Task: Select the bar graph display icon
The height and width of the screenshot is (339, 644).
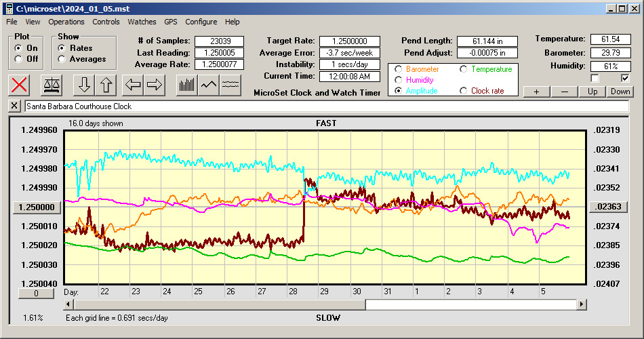Action: (x=187, y=85)
